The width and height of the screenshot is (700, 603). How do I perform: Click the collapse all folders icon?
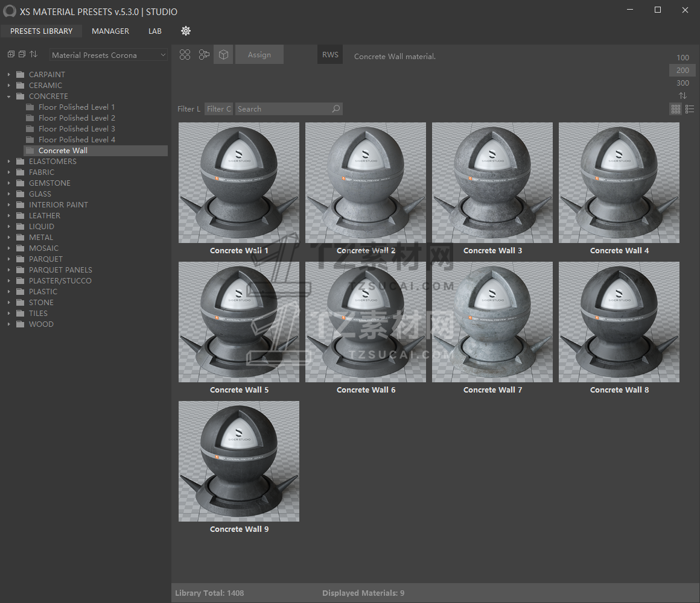(x=22, y=54)
